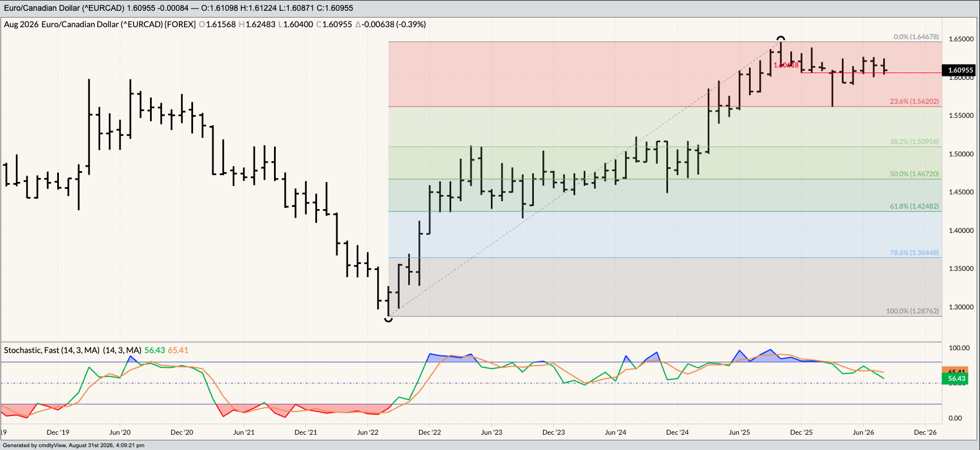Click the Stochastic, Fast (14, 3, MA) title

(x=72, y=350)
